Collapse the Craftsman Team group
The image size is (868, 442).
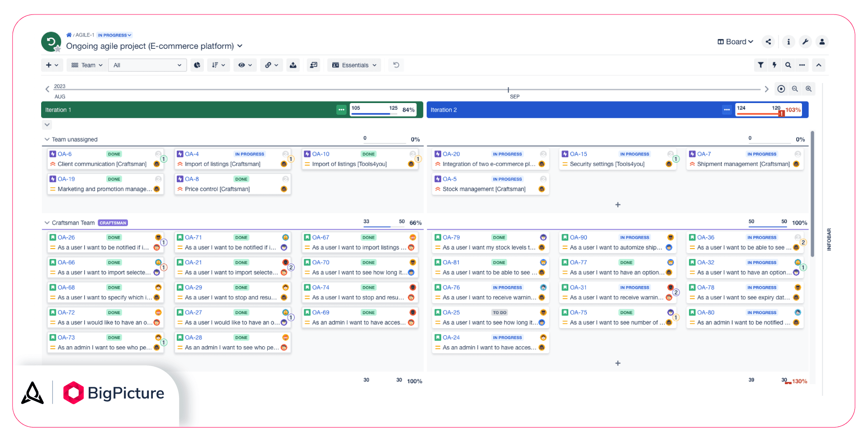47,223
